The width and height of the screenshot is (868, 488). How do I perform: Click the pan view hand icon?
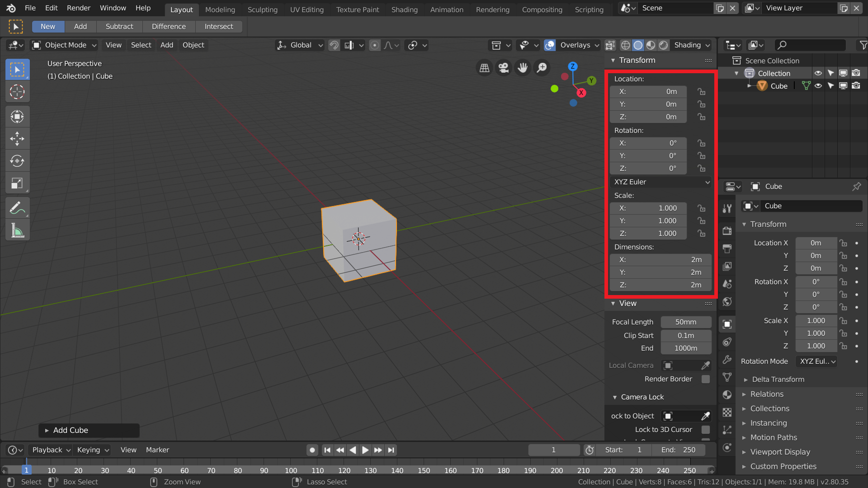pos(523,68)
